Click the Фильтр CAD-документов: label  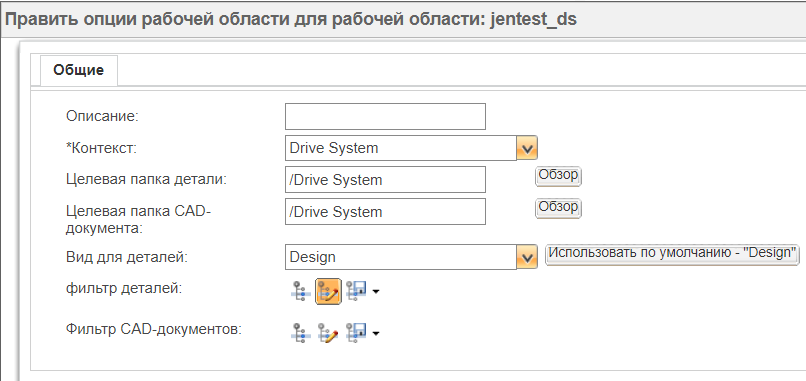(154, 330)
